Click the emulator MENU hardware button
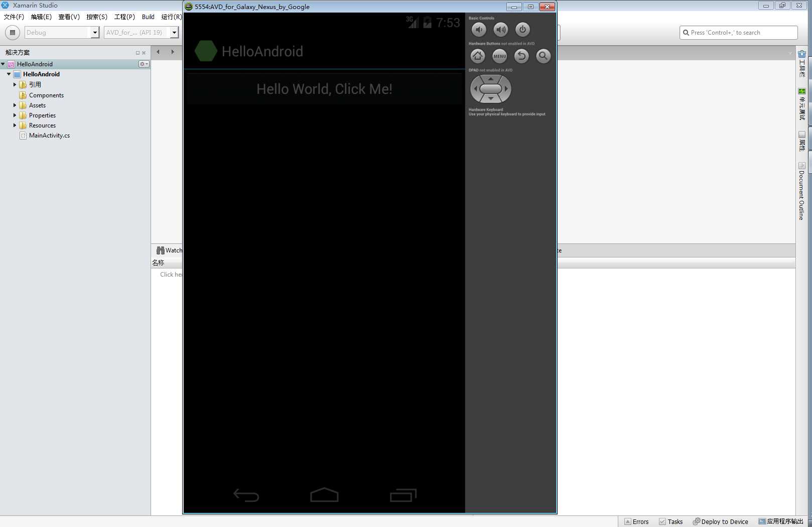Viewport: 812px width, 527px height. pyautogui.click(x=500, y=56)
